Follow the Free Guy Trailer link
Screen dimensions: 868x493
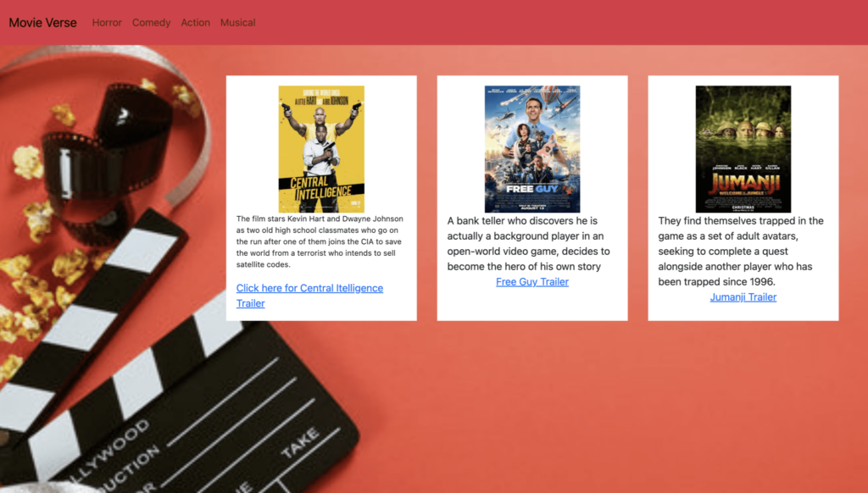click(x=532, y=282)
